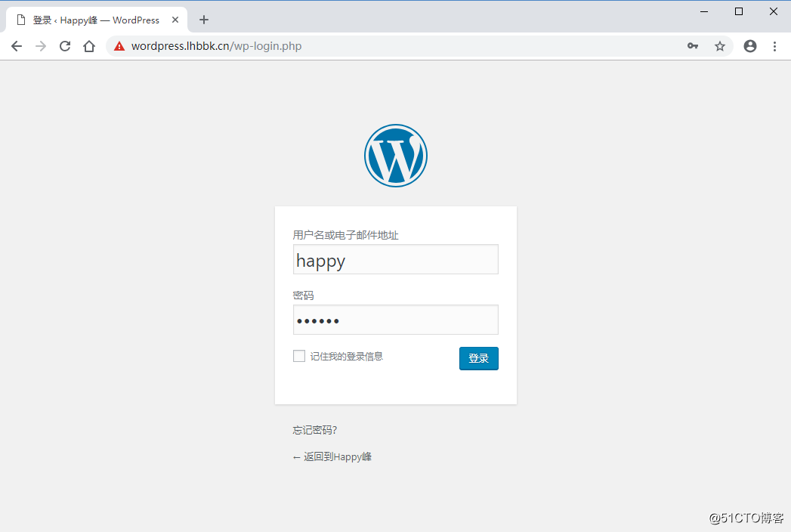Open the Chrome three-dot menu
This screenshot has width=791, height=532.
point(775,46)
